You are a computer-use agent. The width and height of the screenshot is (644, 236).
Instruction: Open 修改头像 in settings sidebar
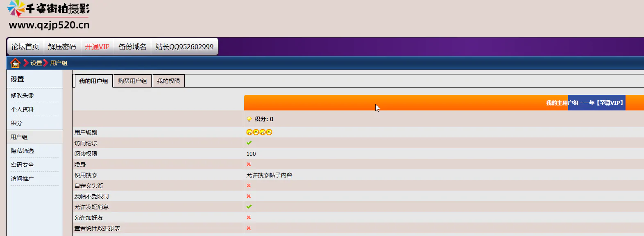(x=22, y=95)
